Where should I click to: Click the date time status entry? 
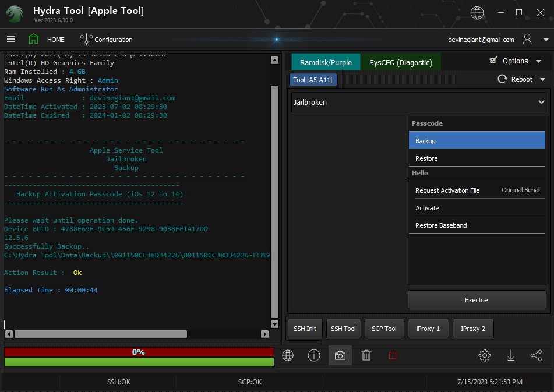click(x=490, y=382)
